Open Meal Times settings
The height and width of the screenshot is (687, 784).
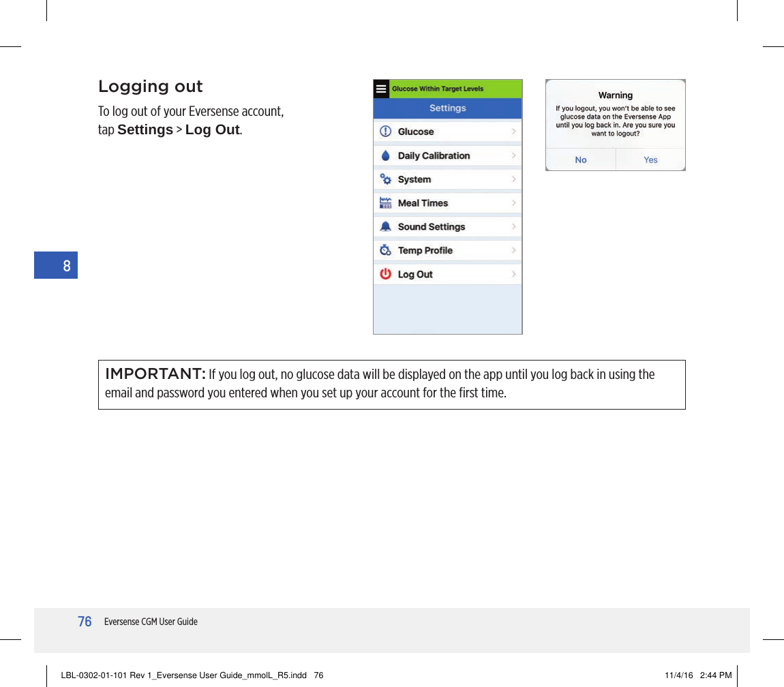[447, 203]
